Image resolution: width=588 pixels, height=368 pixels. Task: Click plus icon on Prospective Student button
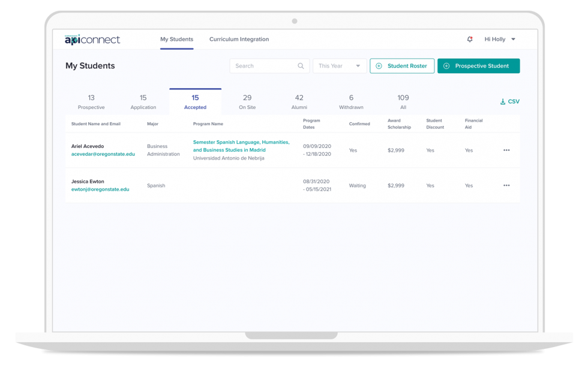pyautogui.click(x=446, y=66)
